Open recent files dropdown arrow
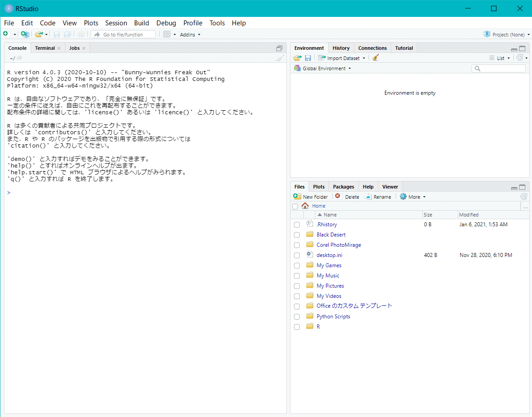The height and width of the screenshot is (417, 532). [x=47, y=35]
